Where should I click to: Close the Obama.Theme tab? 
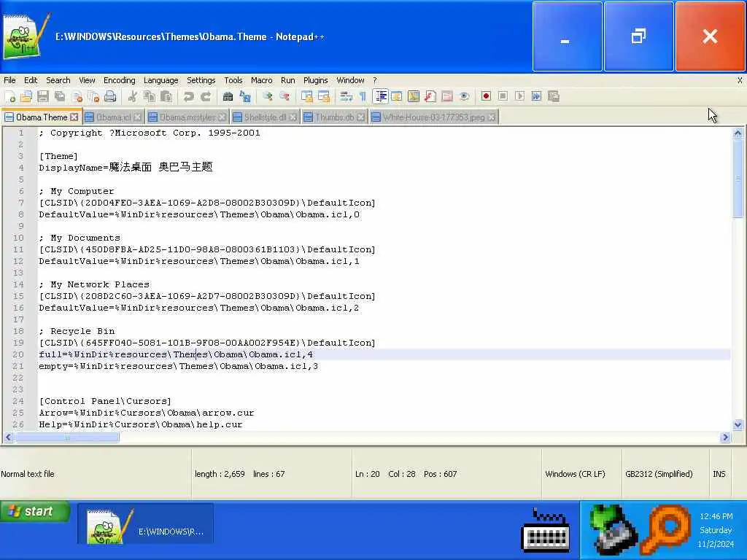click(74, 117)
